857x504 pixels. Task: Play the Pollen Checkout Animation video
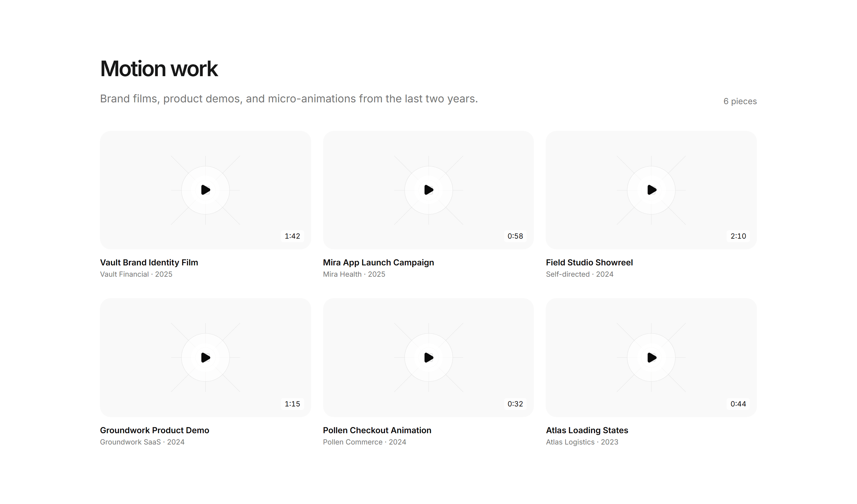[428, 357]
